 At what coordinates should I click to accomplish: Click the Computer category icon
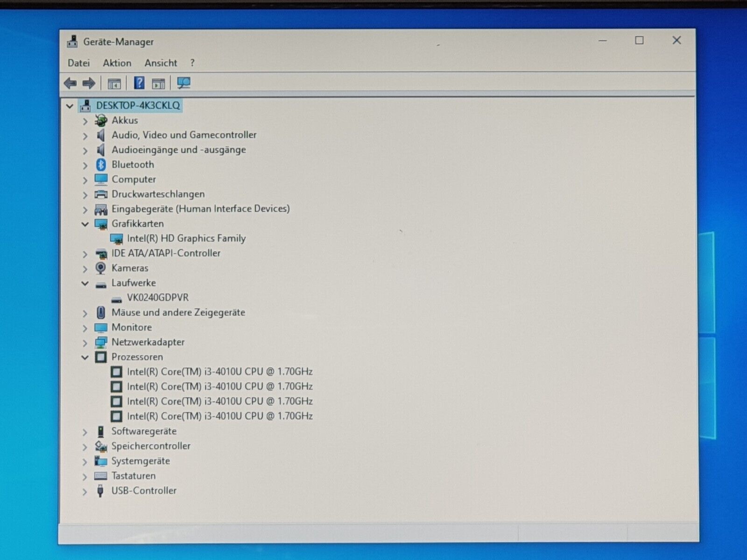pos(101,180)
